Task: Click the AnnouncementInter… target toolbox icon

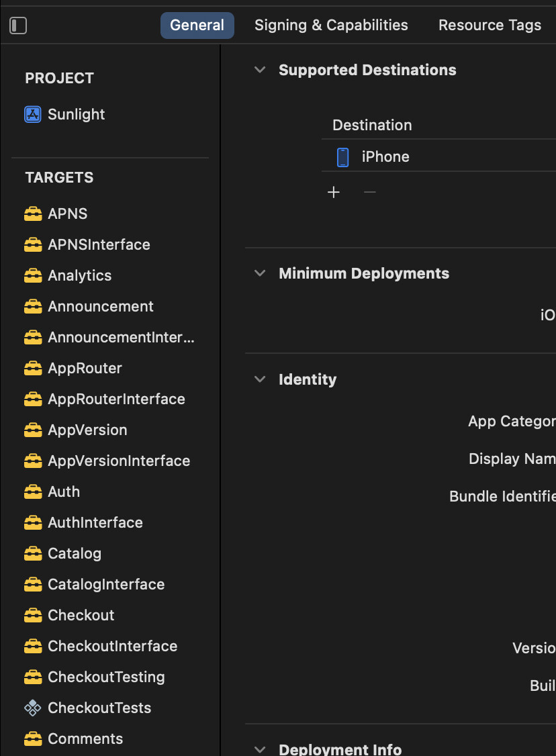Action: [x=33, y=337]
